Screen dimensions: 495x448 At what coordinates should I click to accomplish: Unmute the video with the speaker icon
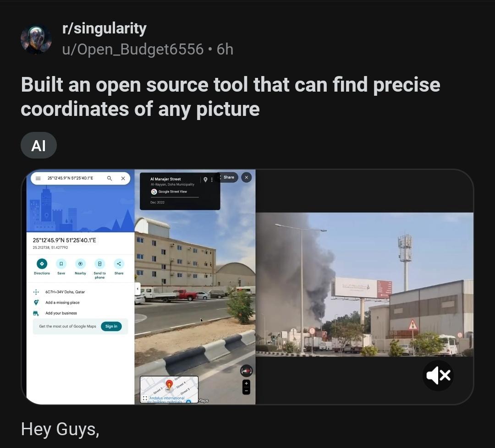[x=438, y=376]
